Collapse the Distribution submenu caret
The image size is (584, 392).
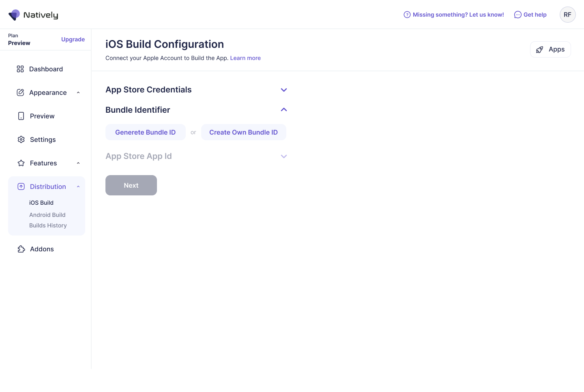pos(78,186)
